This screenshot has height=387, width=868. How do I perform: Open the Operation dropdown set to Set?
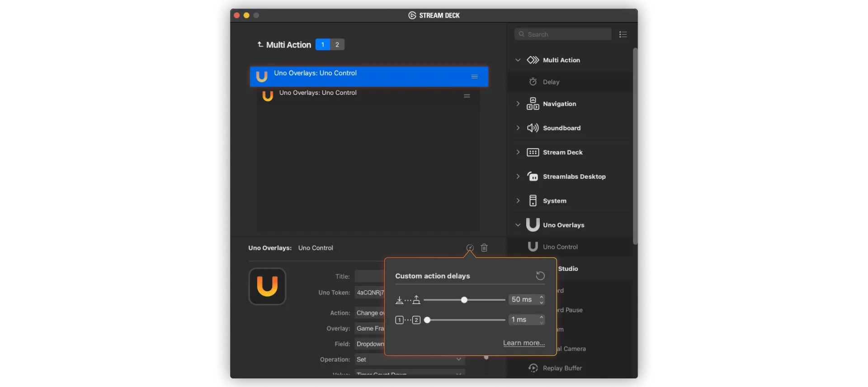[410, 359]
